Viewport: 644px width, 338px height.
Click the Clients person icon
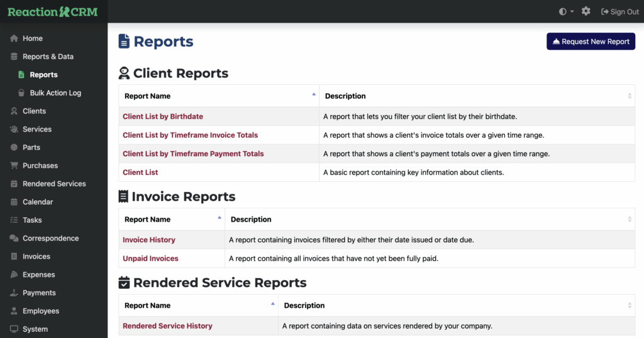point(14,111)
